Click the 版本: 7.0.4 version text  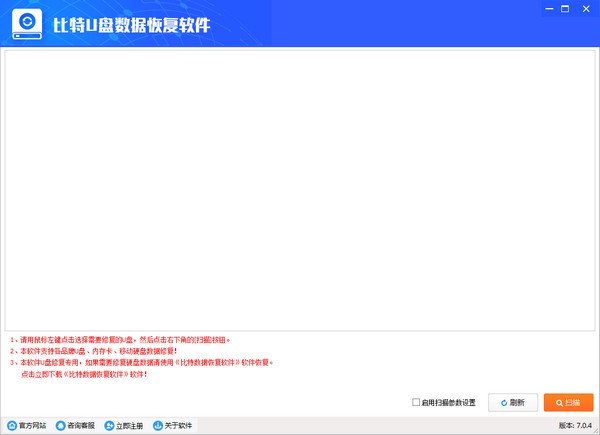tap(575, 425)
